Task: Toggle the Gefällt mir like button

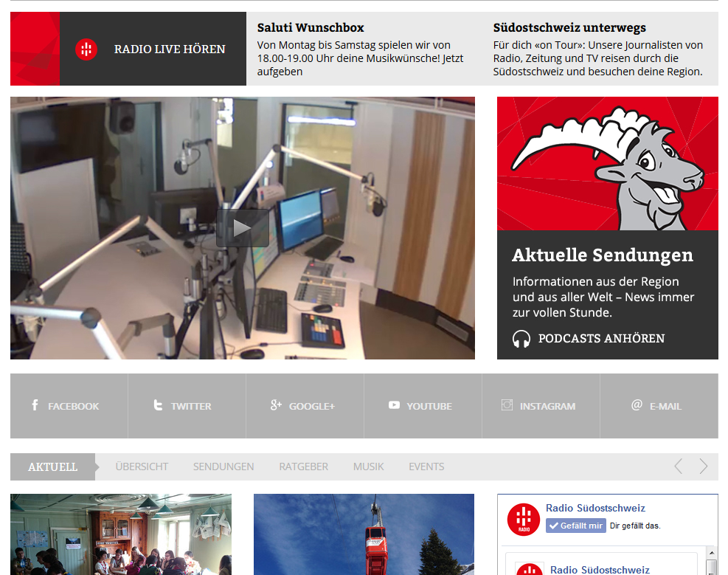Action: point(576,526)
